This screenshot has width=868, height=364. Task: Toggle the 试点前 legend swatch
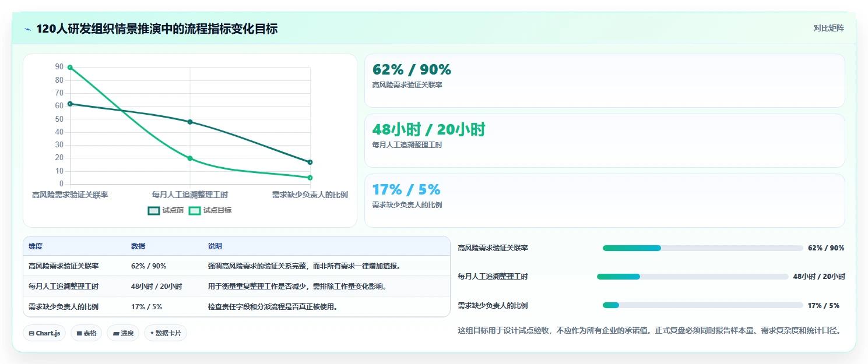(x=154, y=210)
